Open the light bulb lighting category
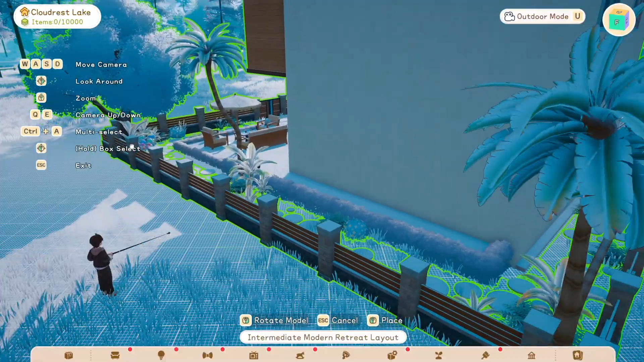 [161, 355]
